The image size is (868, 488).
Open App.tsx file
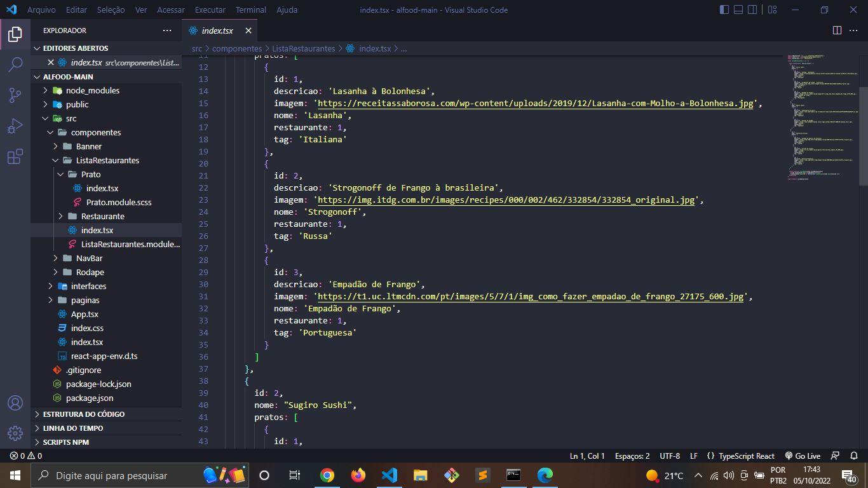tap(85, 314)
